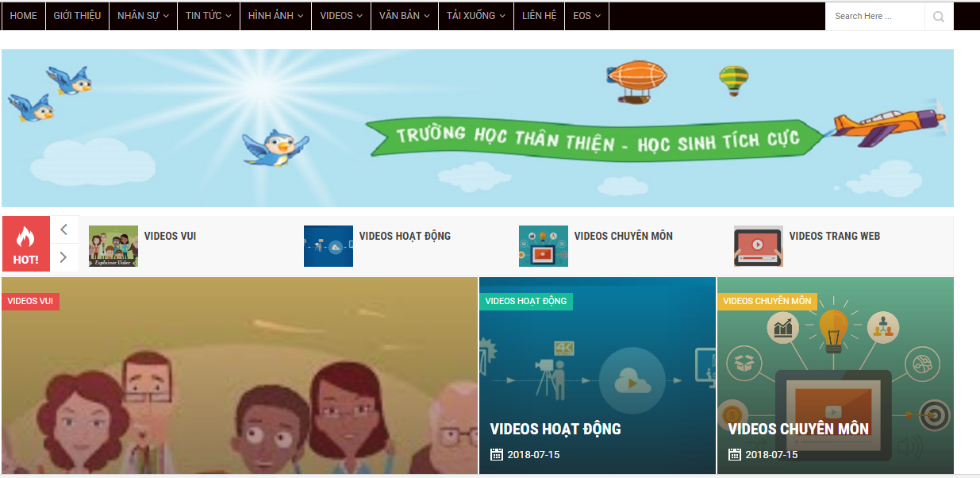Image resolution: width=980 pixels, height=478 pixels.
Task: Select the red Videos Vui category tag
Action: pyautogui.click(x=30, y=301)
